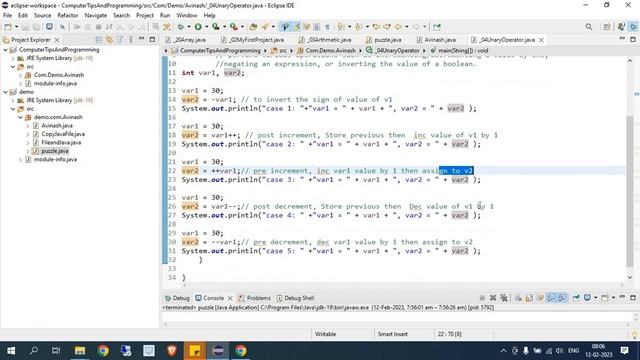Collapse the ComputerTipsAndProgramming project node
The image size is (640, 360).
click(6, 49)
